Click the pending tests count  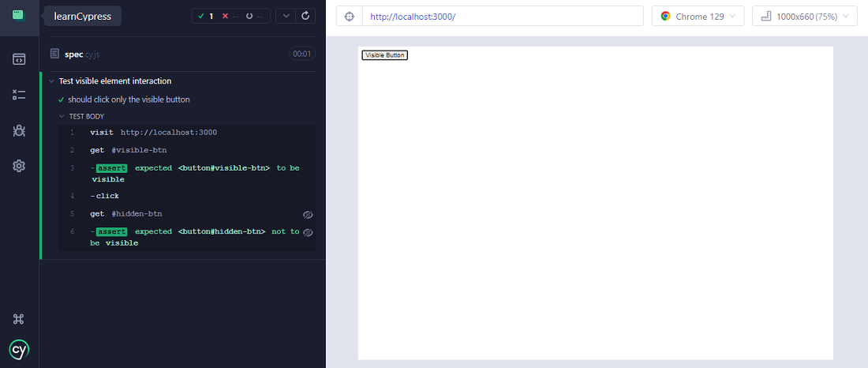tap(254, 16)
